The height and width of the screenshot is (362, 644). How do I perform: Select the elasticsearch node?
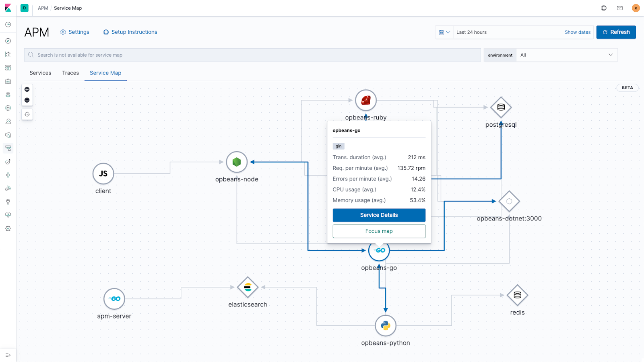click(x=248, y=287)
